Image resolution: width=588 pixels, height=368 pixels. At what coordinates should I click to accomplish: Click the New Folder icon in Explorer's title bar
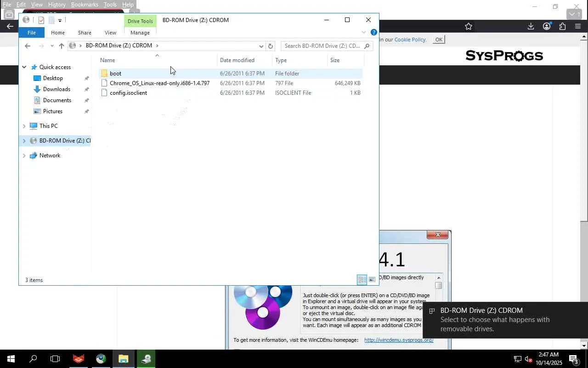(x=51, y=20)
